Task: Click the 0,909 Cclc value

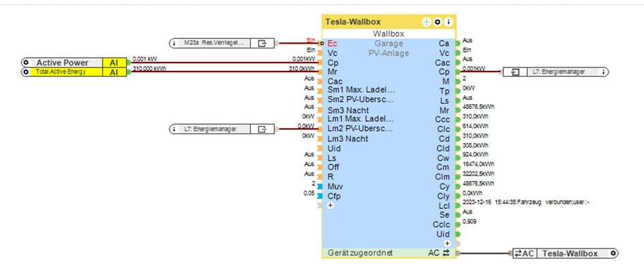Action: pos(470,222)
